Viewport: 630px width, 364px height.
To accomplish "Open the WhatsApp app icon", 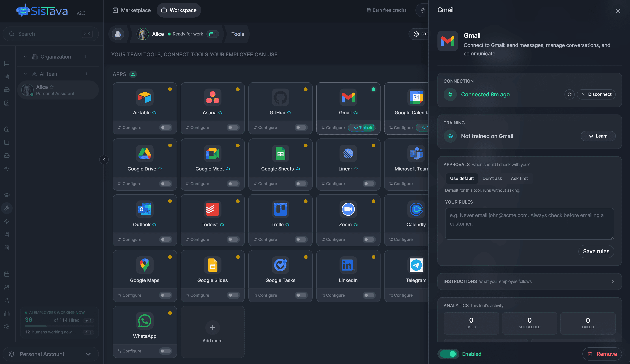I will [x=144, y=320].
